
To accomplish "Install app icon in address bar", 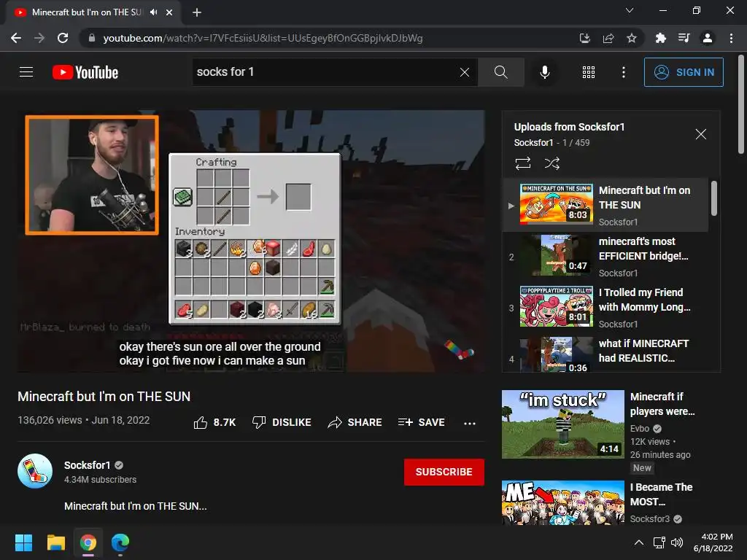I will coord(584,38).
